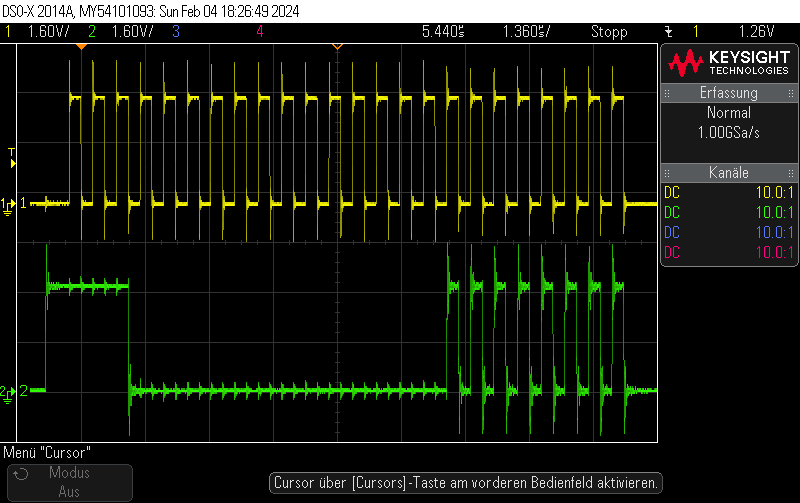Click the Kanäle panel header
This screenshot has width=800, height=503.
click(x=729, y=172)
